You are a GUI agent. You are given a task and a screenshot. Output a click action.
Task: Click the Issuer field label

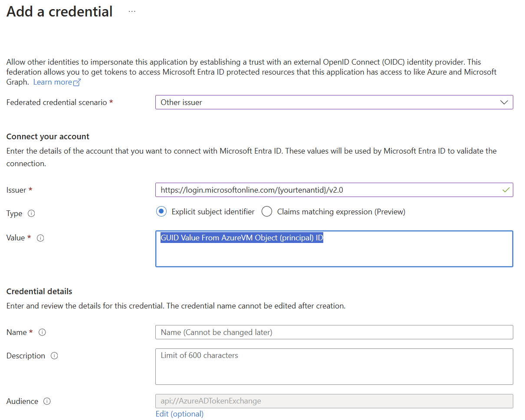click(x=16, y=190)
